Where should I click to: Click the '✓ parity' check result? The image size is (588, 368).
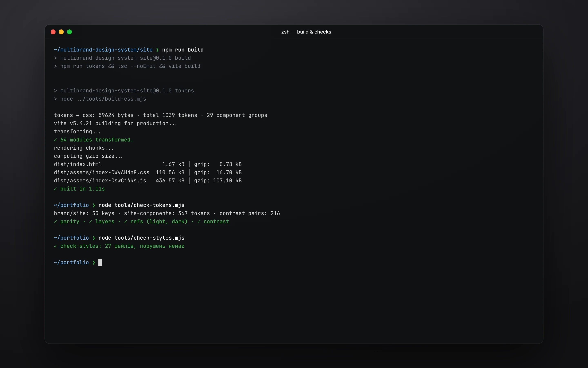(67, 221)
